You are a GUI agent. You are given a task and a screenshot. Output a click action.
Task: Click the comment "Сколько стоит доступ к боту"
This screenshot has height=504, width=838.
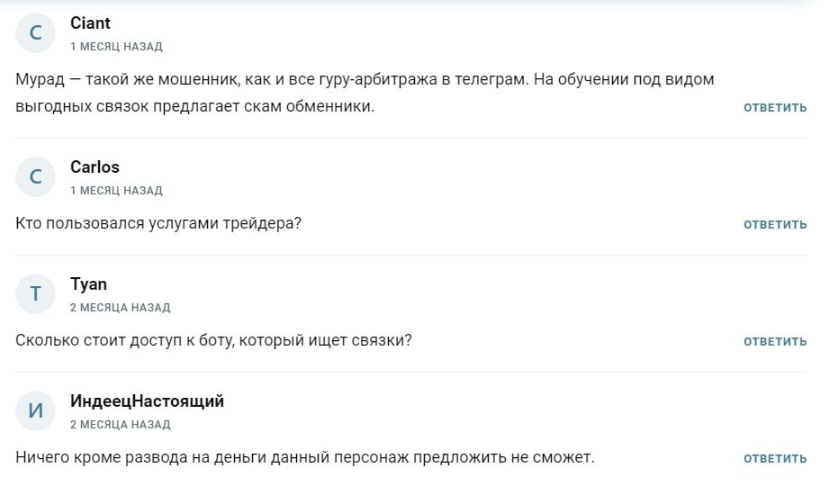coord(214,340)
